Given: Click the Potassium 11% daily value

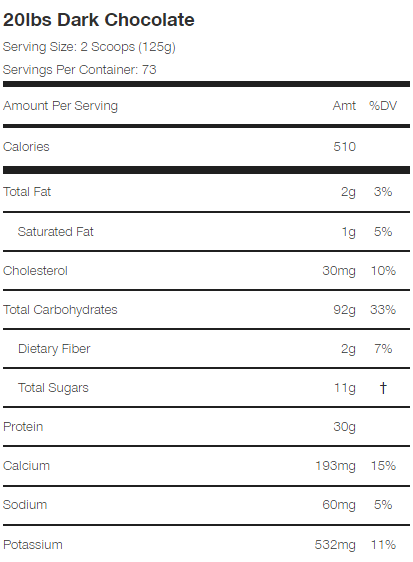Looking at the screenshot, I should (383, 545).
